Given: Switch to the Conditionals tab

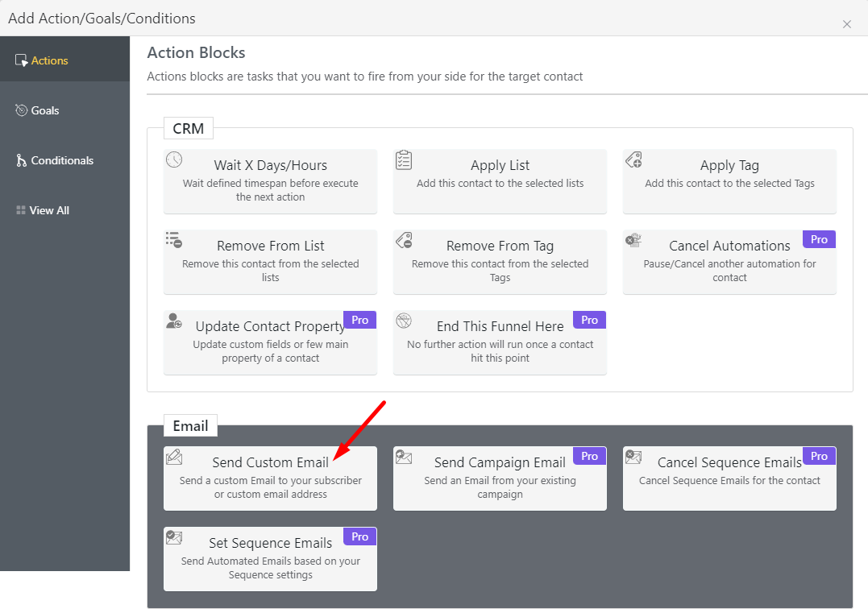Looking at the screenshot, I should click(64, 160).
